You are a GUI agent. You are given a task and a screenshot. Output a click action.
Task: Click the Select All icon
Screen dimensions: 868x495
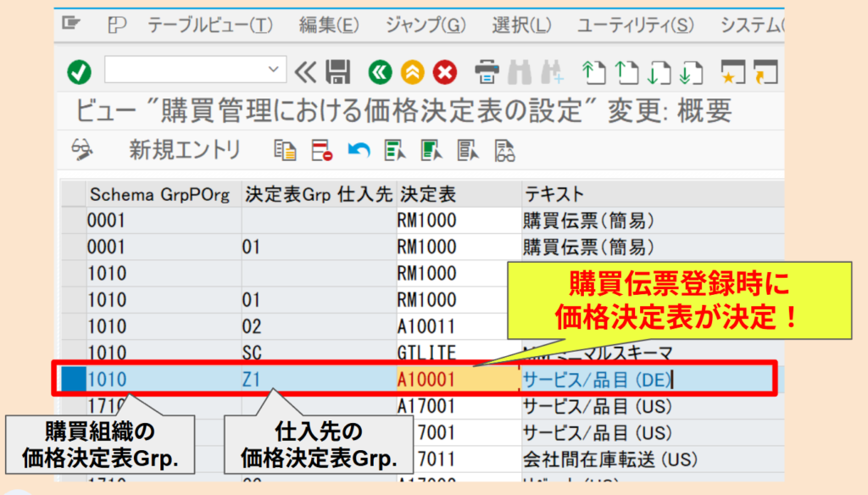coord(395,150)
